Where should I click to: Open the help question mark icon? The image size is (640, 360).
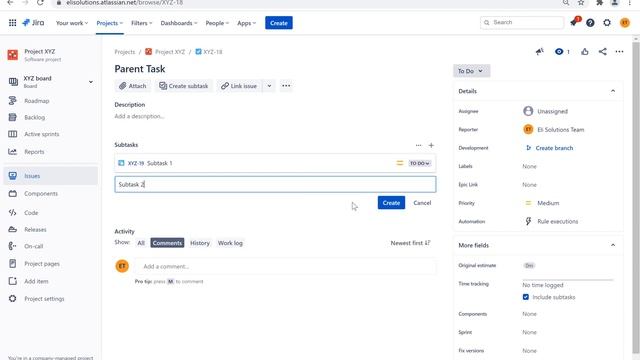590,23
